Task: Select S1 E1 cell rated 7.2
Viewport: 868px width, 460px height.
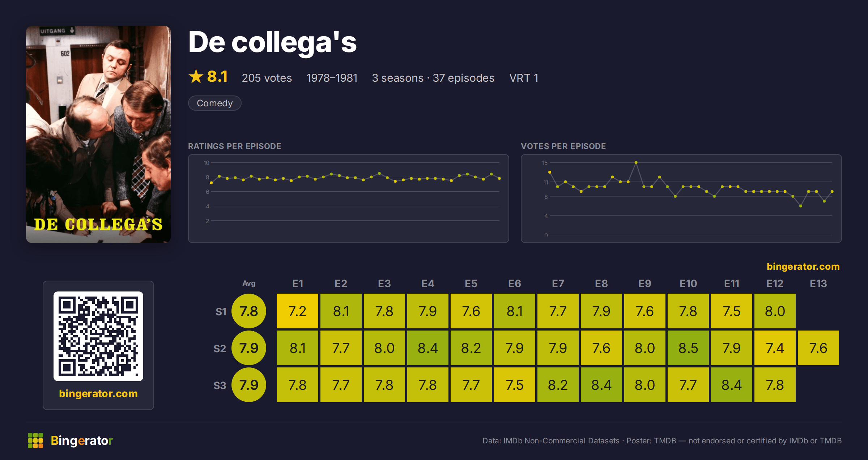Action: (x=298, y=311)
